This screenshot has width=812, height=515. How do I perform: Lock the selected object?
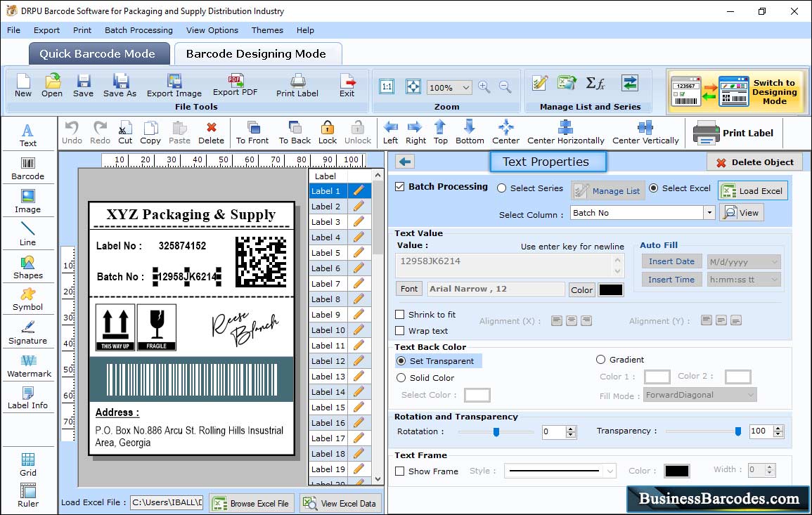(x=328, y=133)
